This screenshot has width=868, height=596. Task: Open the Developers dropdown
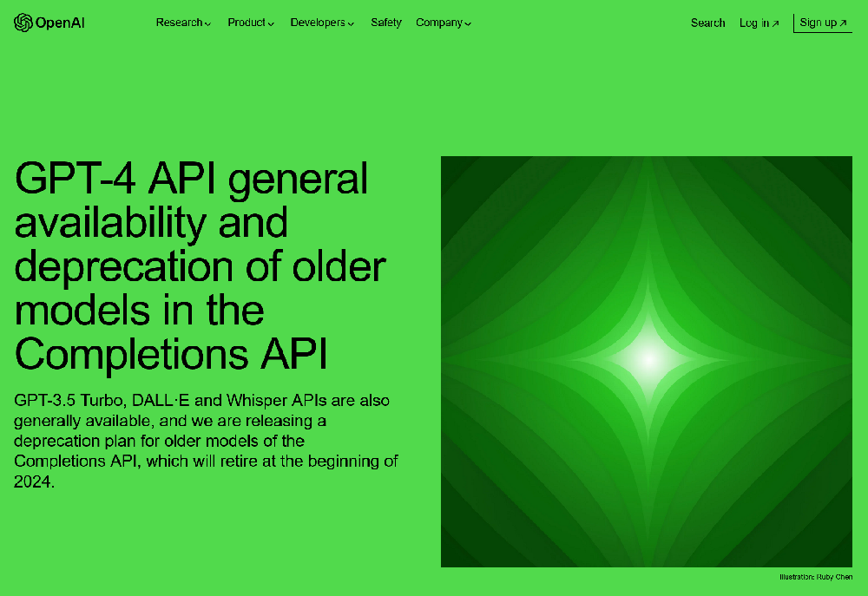[322, 23]
